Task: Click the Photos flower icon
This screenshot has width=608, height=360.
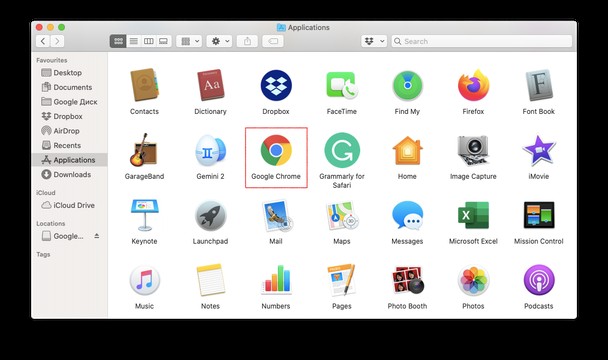Action: [x=473, y=280]
